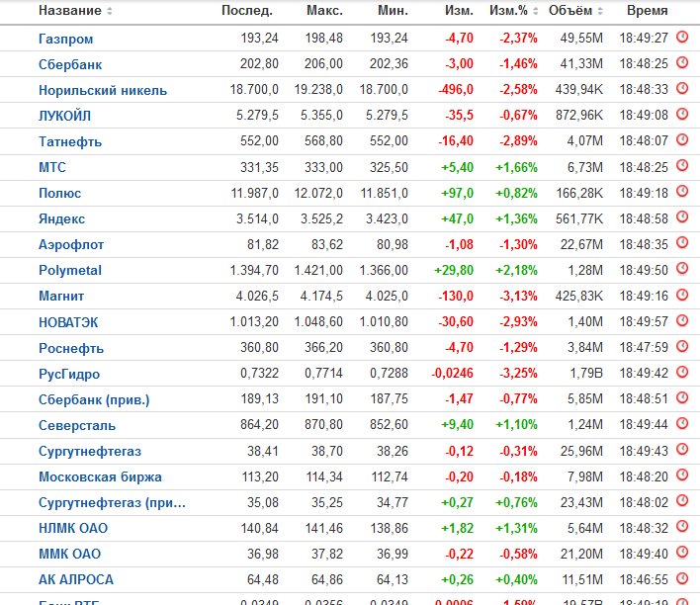
Task: Open the НЛМК ОАО stock link
Action: coord(73,528)
